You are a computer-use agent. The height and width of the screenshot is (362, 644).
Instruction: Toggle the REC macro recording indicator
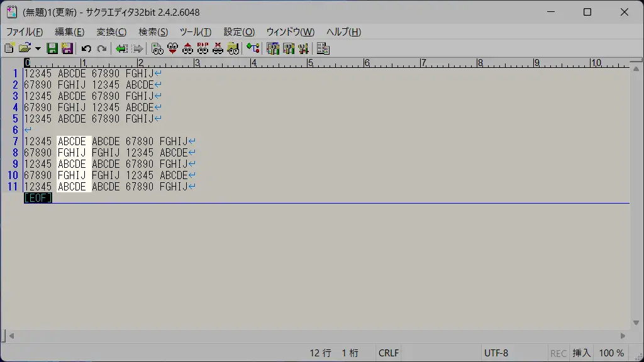[558, 353]
